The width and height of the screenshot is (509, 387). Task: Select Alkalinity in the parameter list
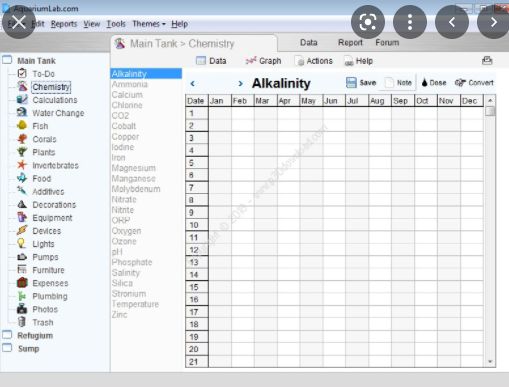pos(146,74)
